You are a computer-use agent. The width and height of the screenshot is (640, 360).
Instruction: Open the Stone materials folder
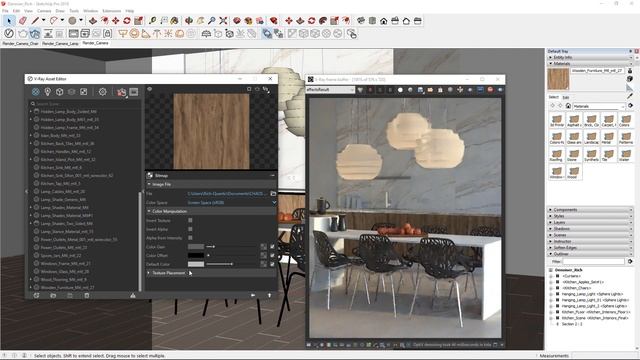pos(573,155)
